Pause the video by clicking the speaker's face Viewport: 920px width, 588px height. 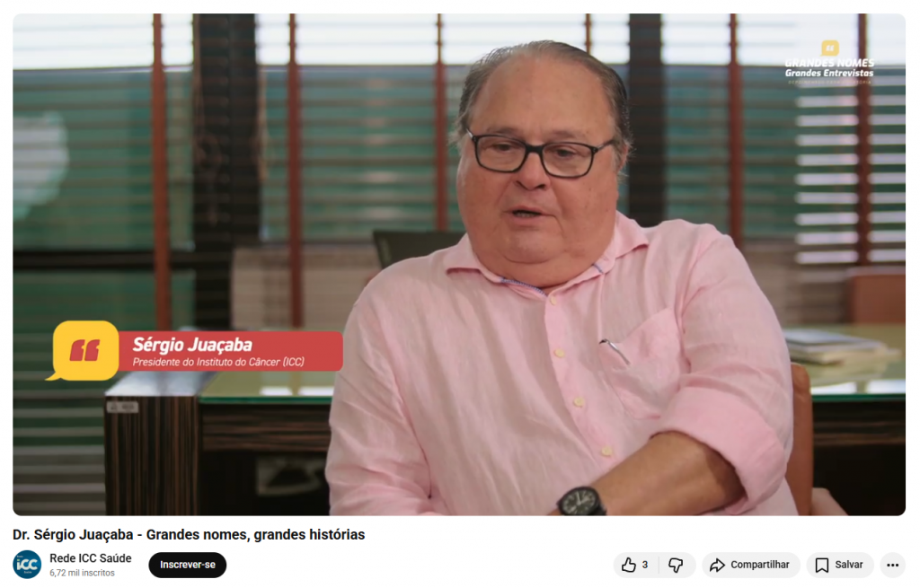tap(537, 170)
